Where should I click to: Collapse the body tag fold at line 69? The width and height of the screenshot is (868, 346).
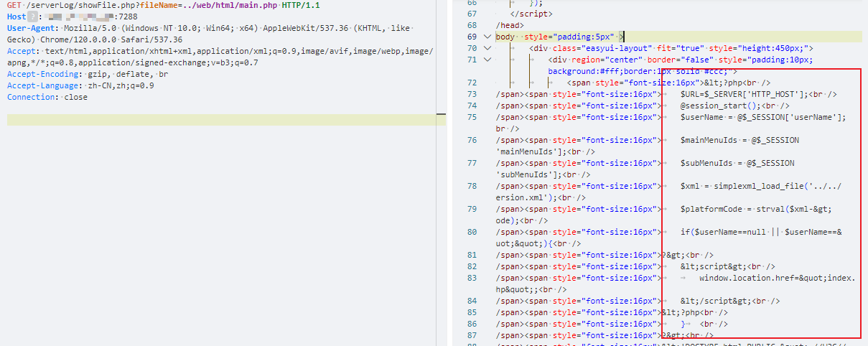[x=488, y=37]
